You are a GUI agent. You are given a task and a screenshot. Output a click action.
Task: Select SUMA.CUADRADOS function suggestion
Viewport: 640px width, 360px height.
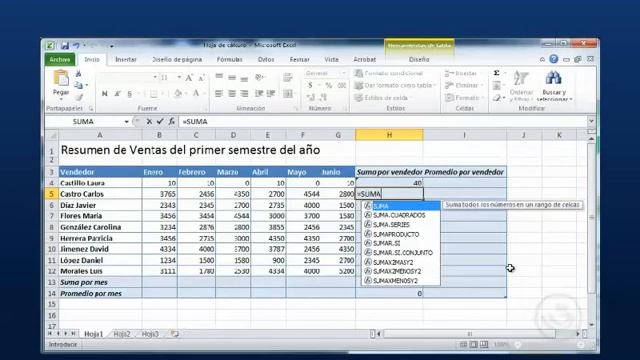pos(401,215)
